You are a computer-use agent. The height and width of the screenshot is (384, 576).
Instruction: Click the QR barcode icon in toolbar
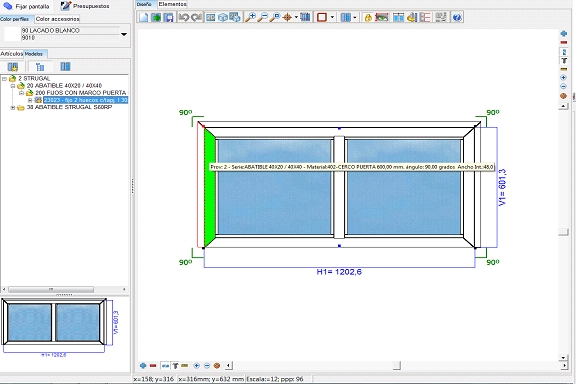point(440,17)
